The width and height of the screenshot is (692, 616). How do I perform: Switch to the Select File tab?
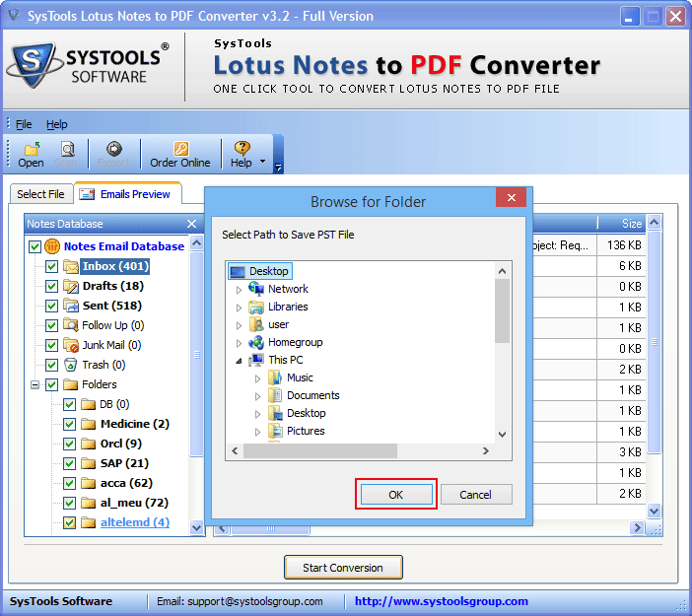(40, 194)
